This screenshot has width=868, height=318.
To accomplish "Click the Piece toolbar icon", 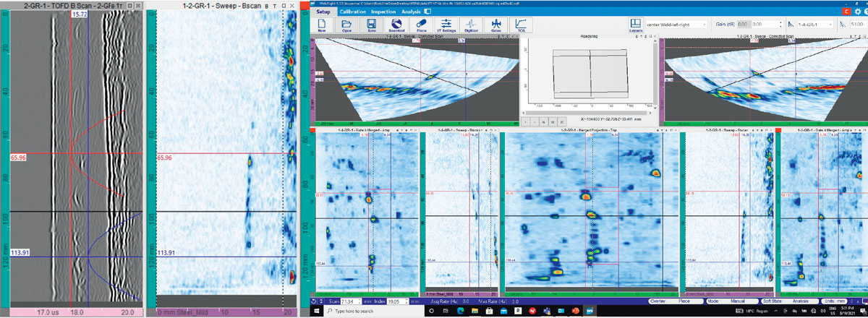I will [x=422, y=25].
